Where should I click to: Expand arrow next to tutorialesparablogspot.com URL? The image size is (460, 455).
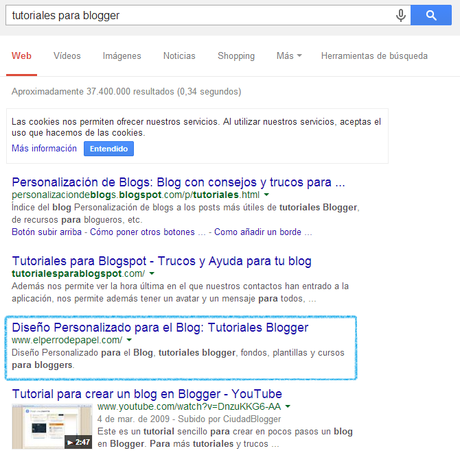pyautogui.click(x=152, y=273)
